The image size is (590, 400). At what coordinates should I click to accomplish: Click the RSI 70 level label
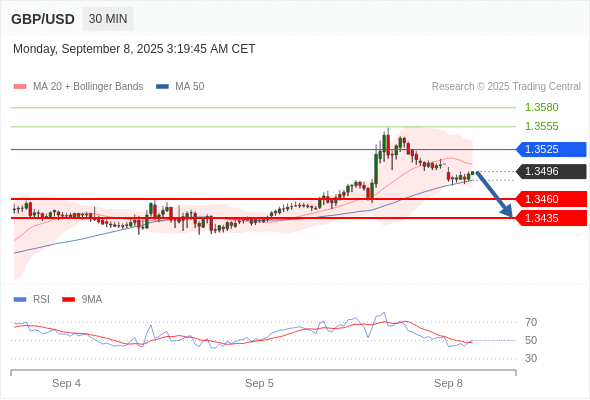531,322
